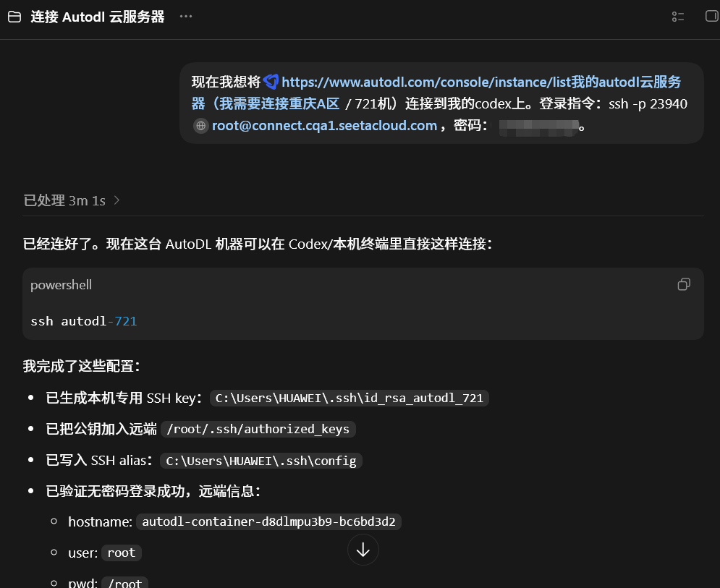Click the 'powershell' code block label

61,285
